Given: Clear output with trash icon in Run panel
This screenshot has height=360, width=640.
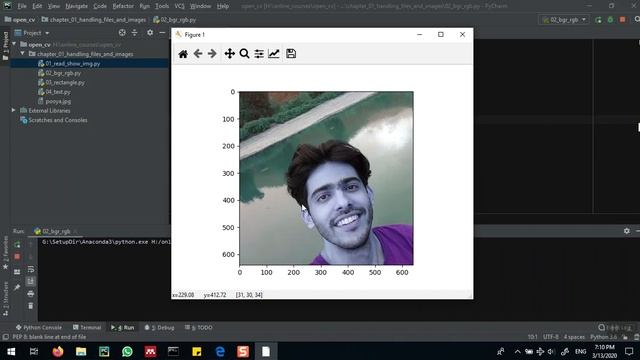Looking at the screenshot, I should [31, 306].
